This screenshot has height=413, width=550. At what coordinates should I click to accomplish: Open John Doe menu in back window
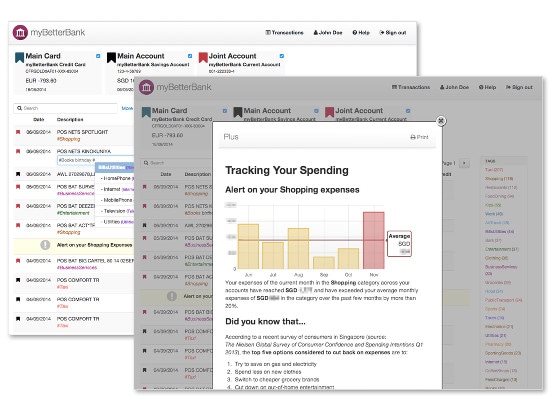pyautogui.click(x=328, y=33)
